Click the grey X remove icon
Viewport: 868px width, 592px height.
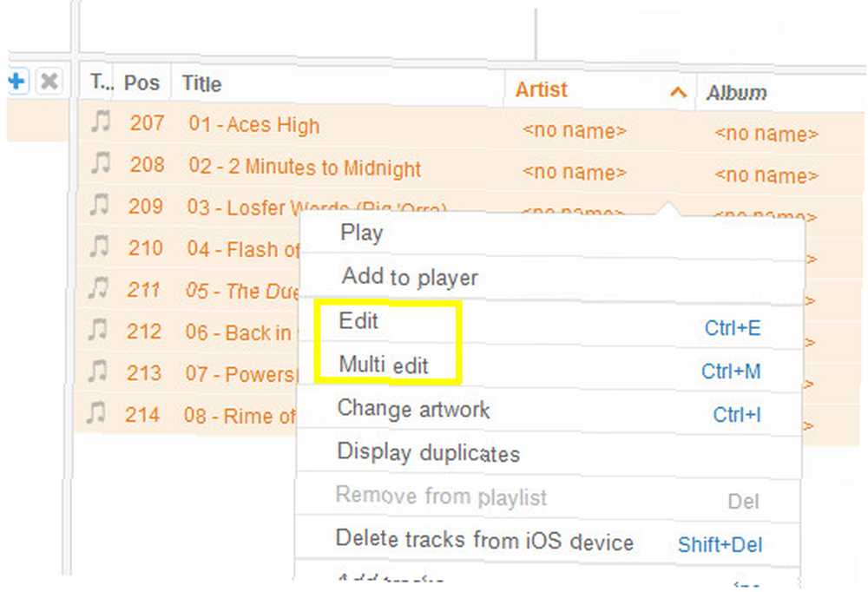click(49, 82)
